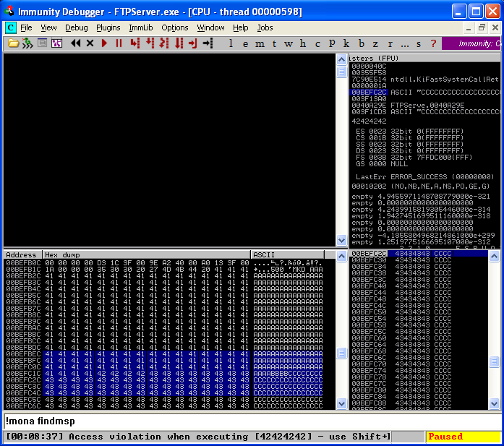Click the Hex dump column header
Screen dimensions: 504x446
tap(146, 255)
